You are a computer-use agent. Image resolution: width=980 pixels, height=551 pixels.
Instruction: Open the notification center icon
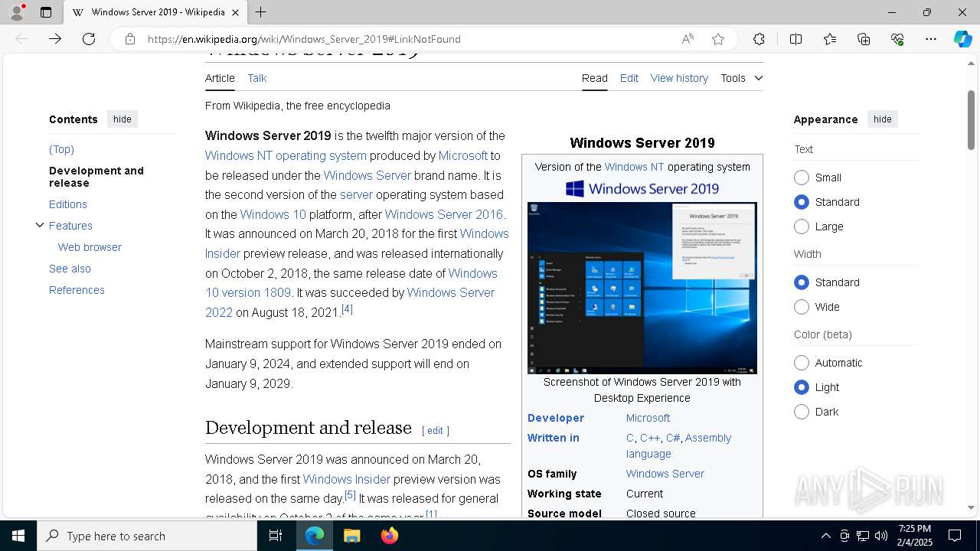955,536
